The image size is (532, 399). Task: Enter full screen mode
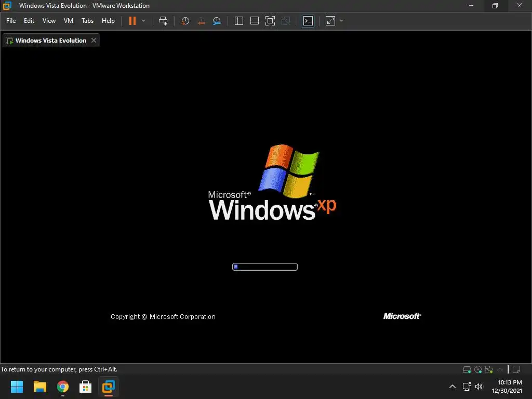(270, 21)
